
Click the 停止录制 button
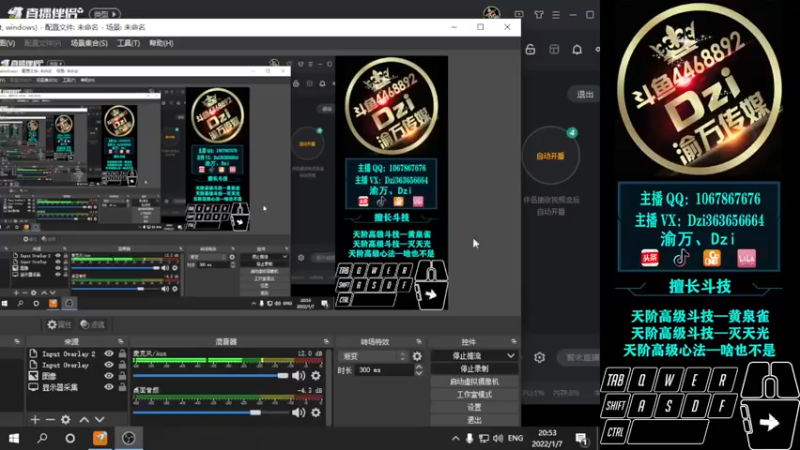(474, 368)
